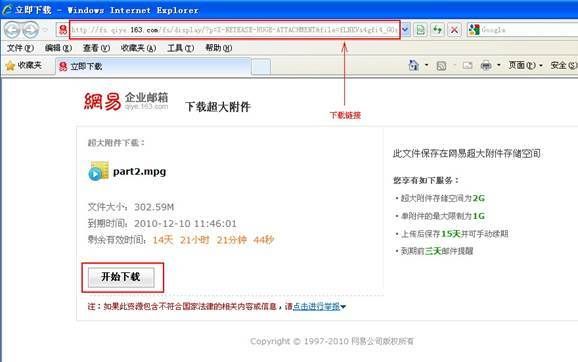Select the 立即下载 tab
578x362 pixels.
click(x=153, y=66)
